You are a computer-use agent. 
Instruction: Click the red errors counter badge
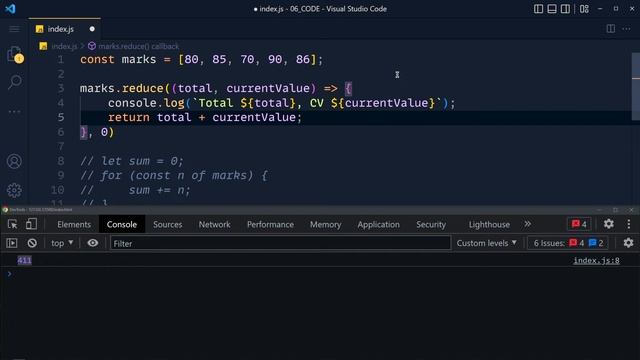click(x=579, y=224)
